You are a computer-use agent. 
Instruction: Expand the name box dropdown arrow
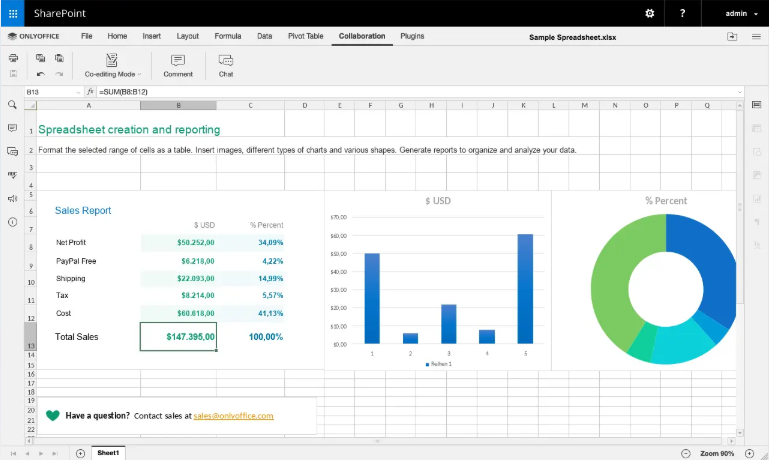coord(78,92)
